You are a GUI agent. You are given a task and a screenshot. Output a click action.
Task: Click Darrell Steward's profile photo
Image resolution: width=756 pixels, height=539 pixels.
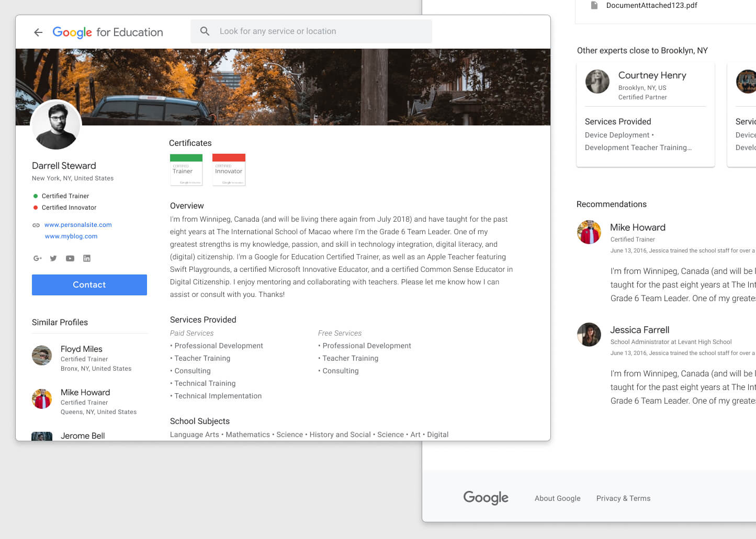pos(56,124)
